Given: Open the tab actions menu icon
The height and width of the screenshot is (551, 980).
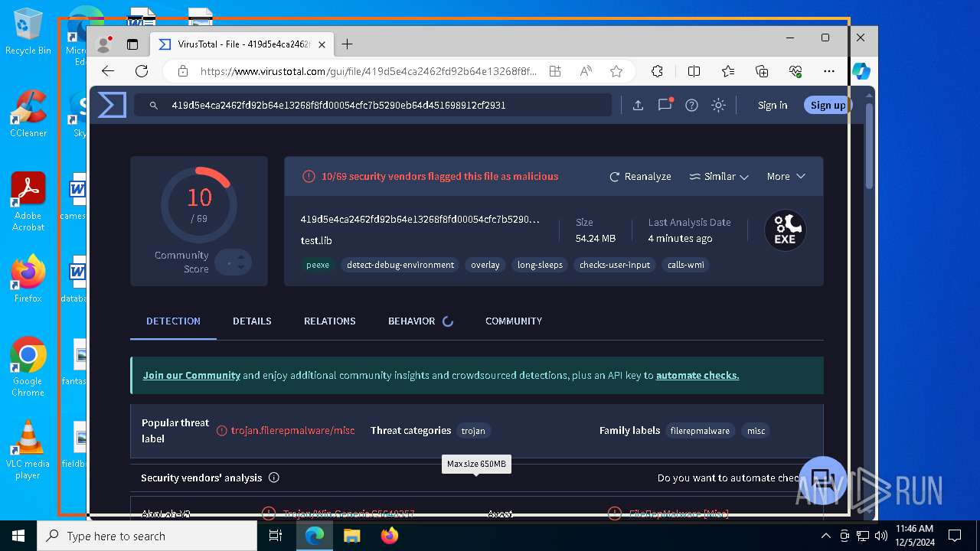Looking at the screenshot, I should [x=132, y=44].
